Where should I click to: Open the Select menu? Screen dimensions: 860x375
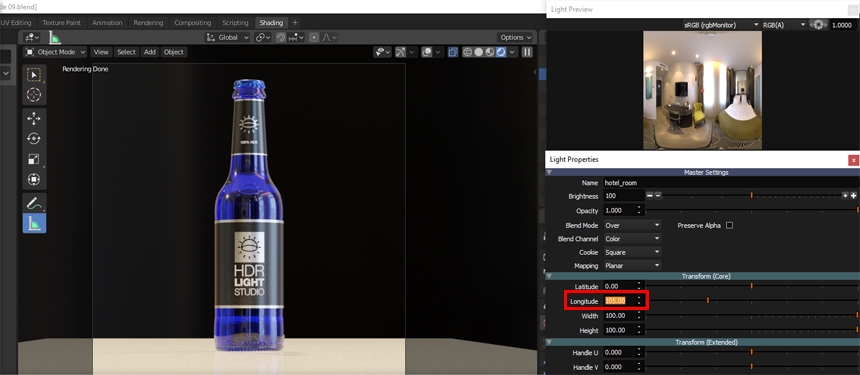126,52
